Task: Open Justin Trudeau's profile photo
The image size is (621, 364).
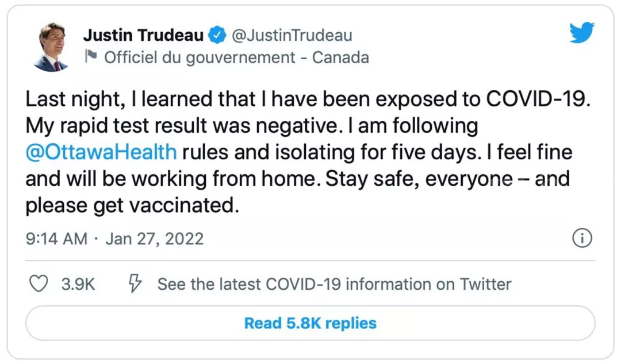Action: pyautogui.click(x=51, y=47)
